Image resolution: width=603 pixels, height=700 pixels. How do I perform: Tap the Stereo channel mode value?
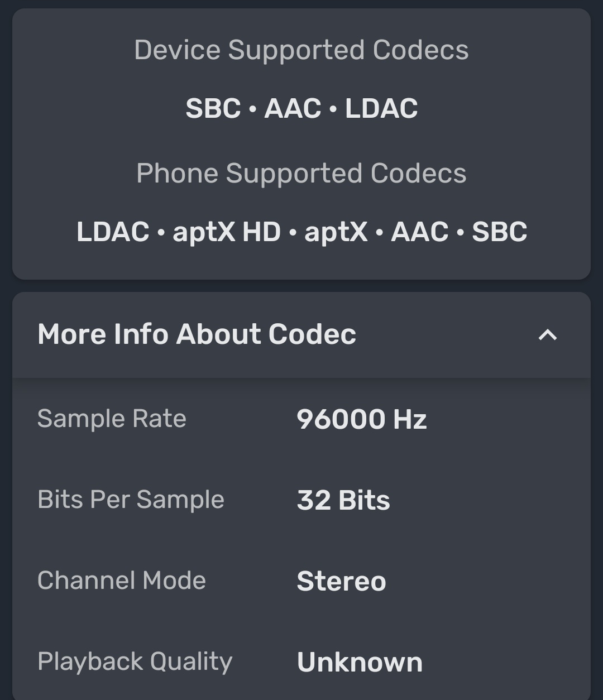coord(341,581)
